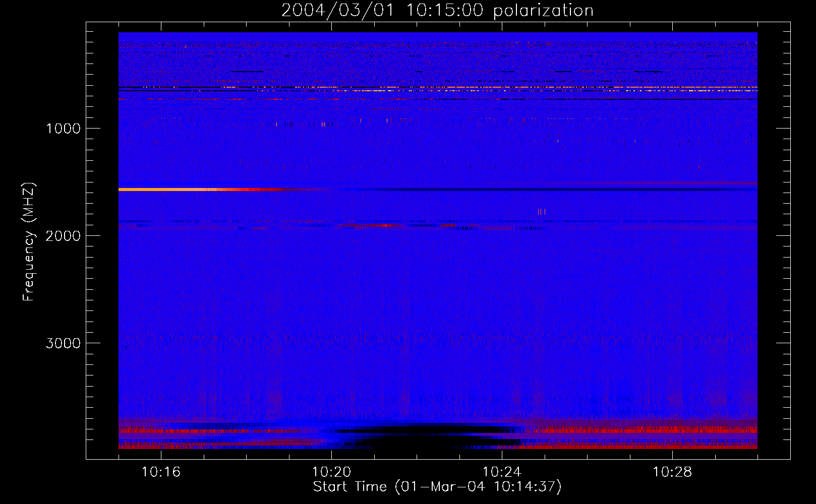Click the 'Start Time (01-Mar-04 10:14:37)' label

(437, 487)
